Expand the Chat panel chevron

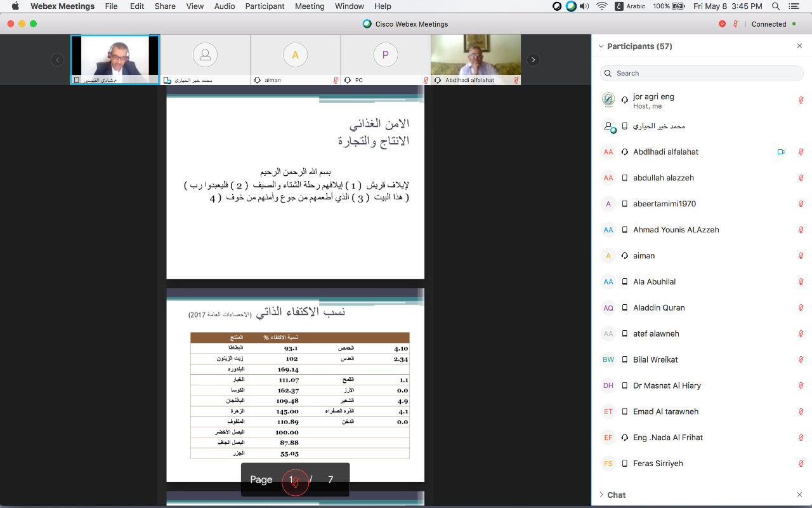point(601,495)
